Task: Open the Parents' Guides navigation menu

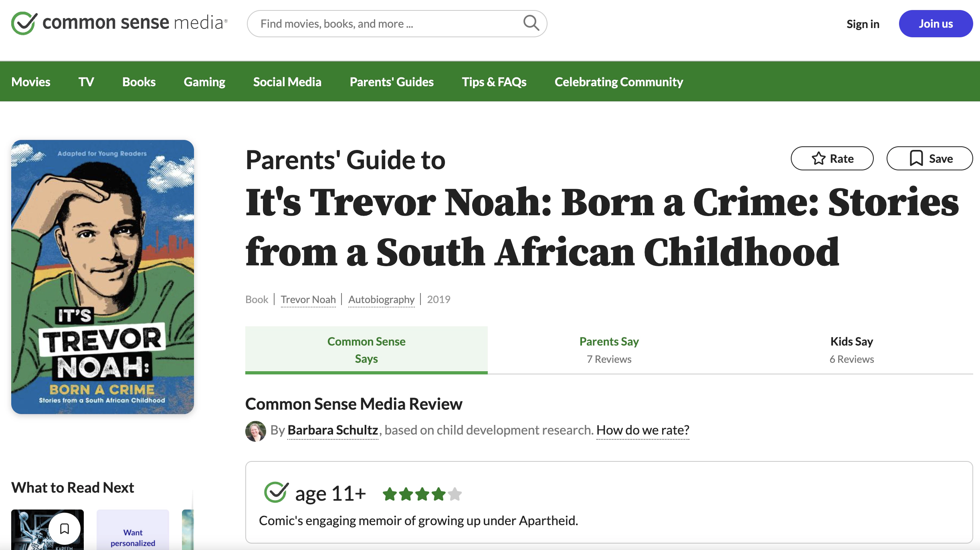Action: pos(392,81)
